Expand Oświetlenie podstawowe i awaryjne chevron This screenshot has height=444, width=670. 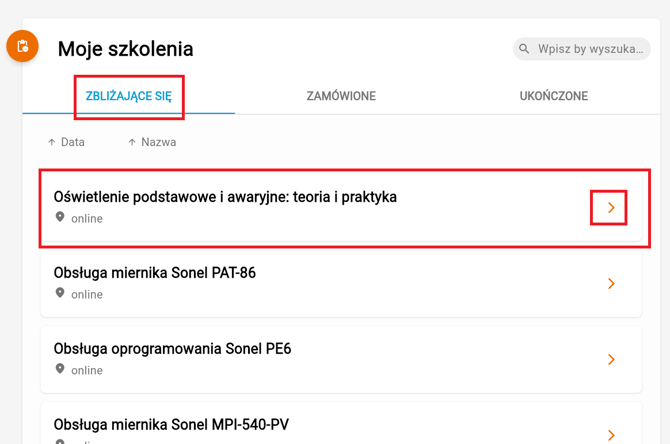610,208
